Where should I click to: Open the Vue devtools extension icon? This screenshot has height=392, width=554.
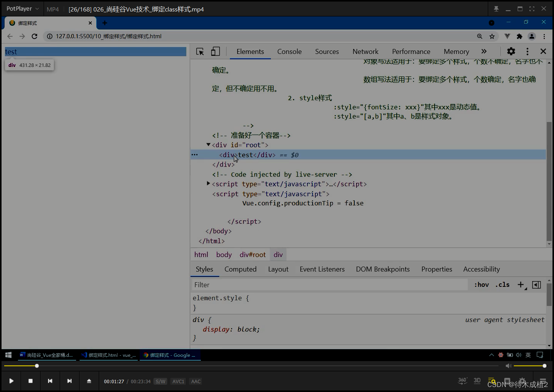(507, 36)
